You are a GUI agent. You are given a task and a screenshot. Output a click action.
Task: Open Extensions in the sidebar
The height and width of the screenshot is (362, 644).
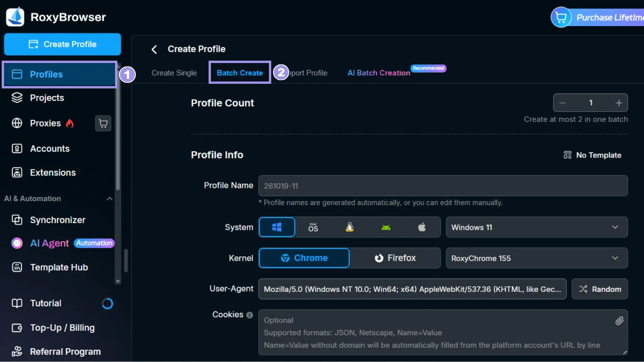(53, 173)
